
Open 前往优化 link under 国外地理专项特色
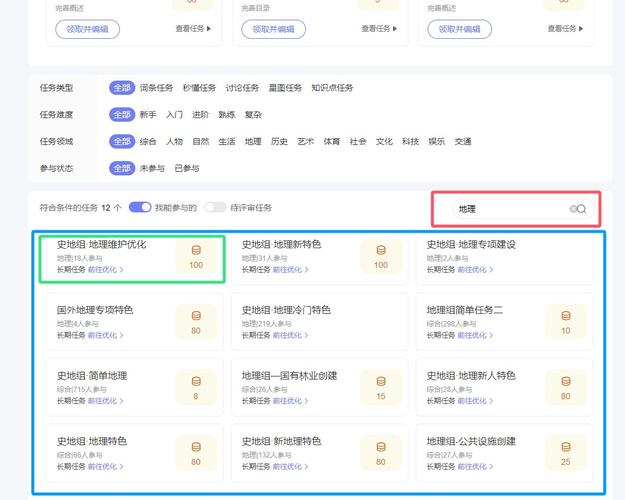coord(106,335)
